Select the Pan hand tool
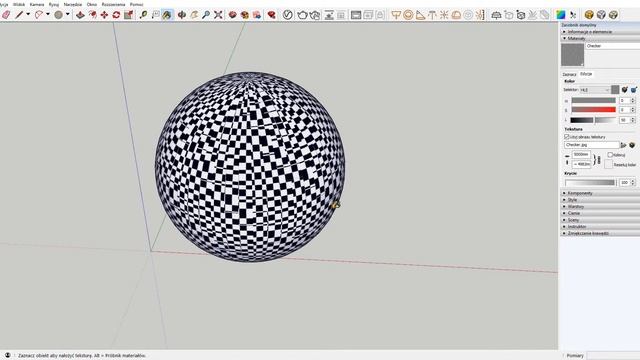Viewport: 640px width, 360px height. 194,15
